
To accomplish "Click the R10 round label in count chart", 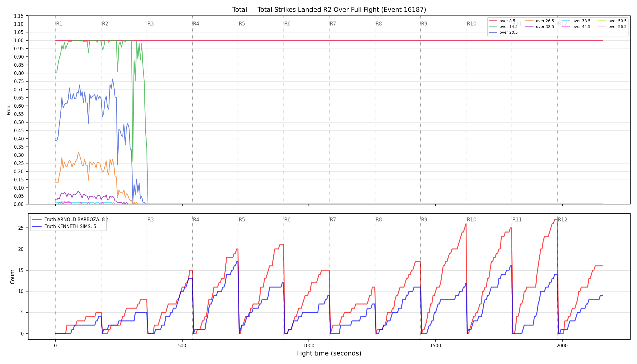I will coord(472,220).
